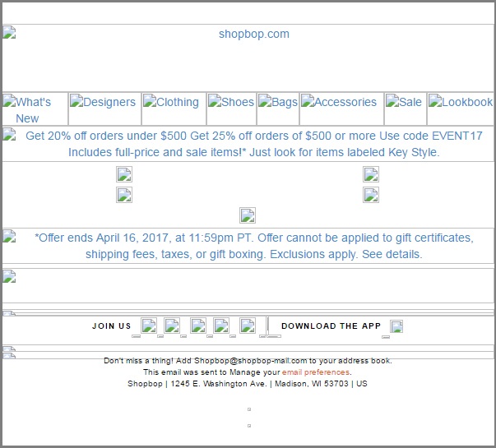Screen dimensions: 496x448
Task: Click the Shopbop@shopbop-mail.com address book line
Action: (x=248, y=361)
